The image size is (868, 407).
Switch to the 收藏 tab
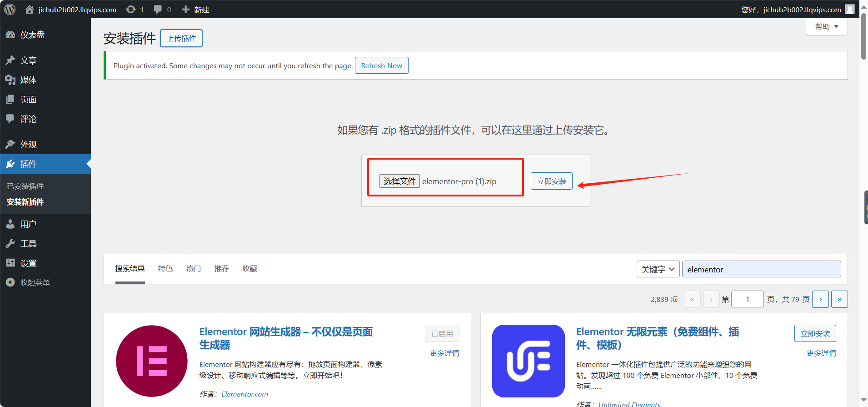pyautogui.click(x=250, y=269)
